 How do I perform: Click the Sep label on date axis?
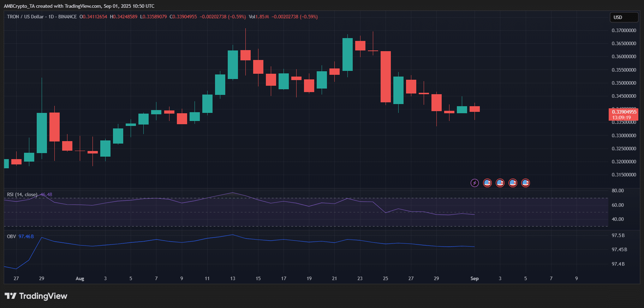pos(475,278)
